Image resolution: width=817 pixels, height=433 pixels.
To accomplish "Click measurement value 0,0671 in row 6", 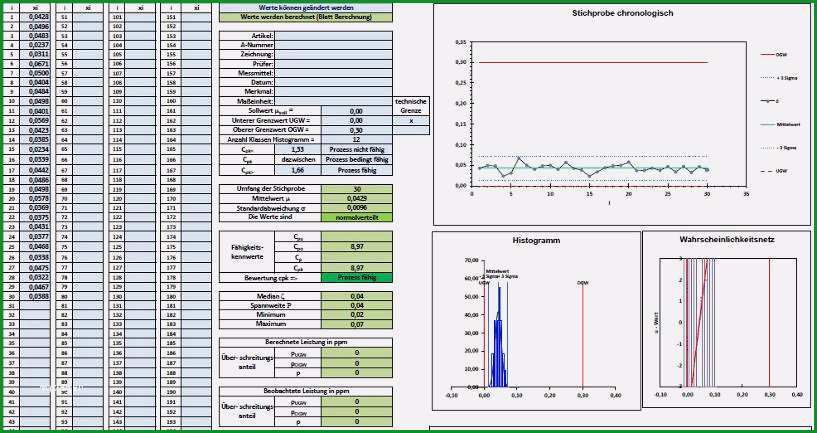I will point(35,64).
